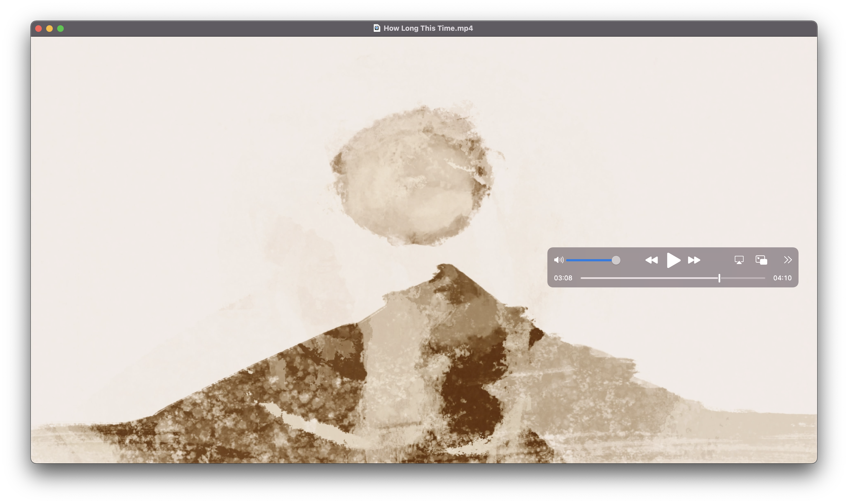This screenshot has height=504, width=848.
Task: Toggle the 04:10 duration time display
Action: click(x=782, y=278)
